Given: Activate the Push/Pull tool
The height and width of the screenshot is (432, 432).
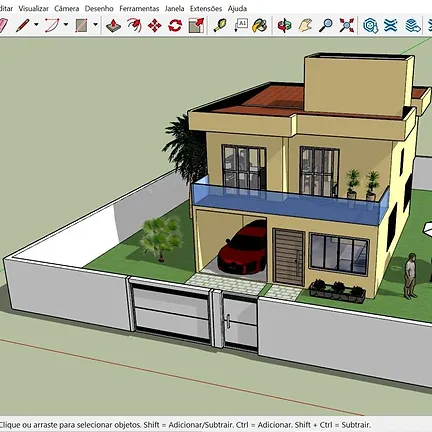Looking at the screenshot, I should pyautogui.click(x=113, y=25).
